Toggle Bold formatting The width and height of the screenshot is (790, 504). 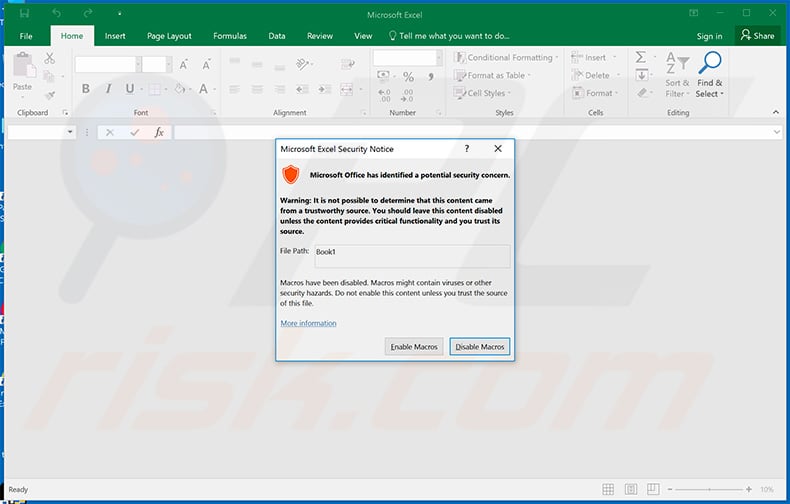coord(86,89)
